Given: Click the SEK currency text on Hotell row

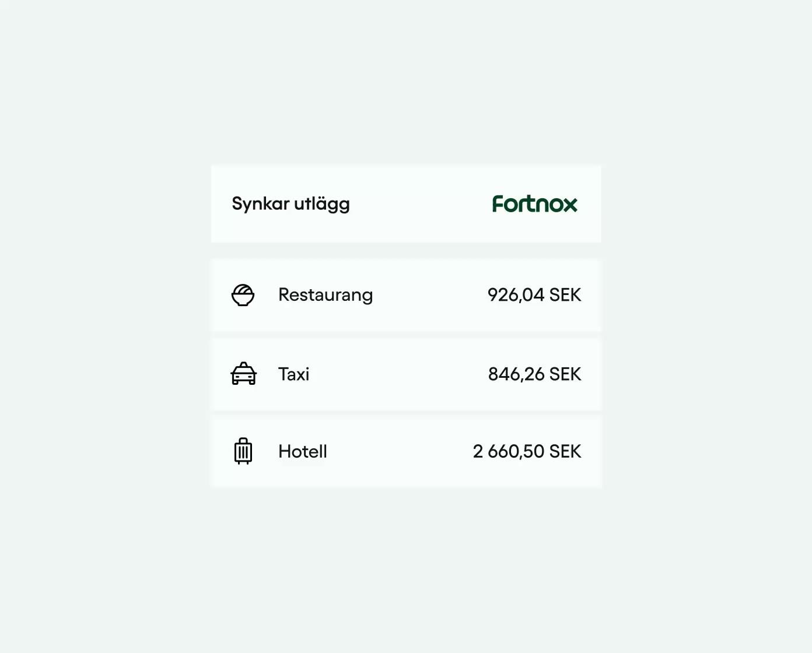Looking at the screenshot, I should click(x=565, y=451).
